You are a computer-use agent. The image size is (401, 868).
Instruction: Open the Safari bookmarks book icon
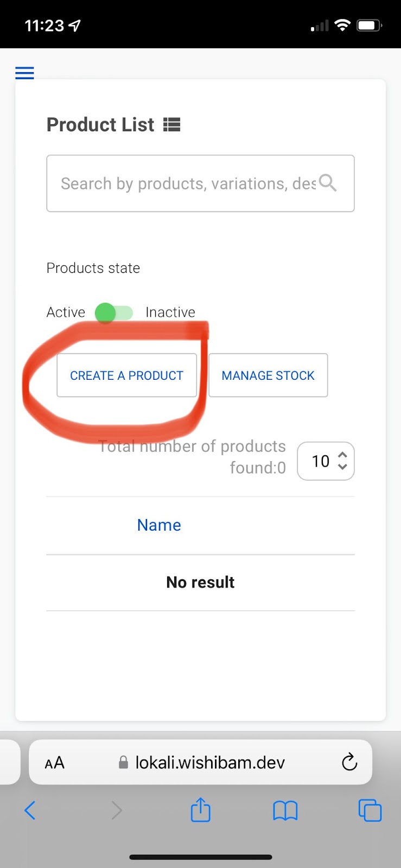click(x=285, y=811)
